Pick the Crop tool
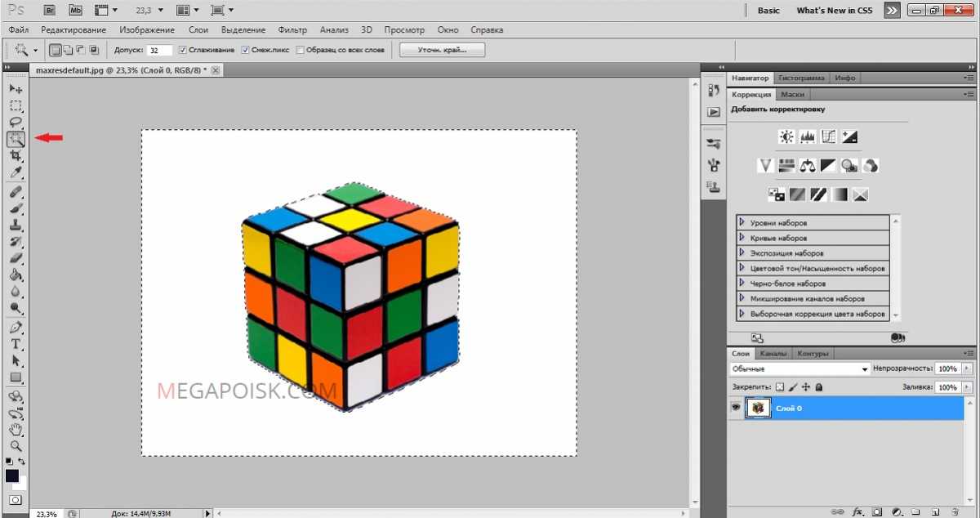Screen dimensions: 980x518 coord(16,155)
